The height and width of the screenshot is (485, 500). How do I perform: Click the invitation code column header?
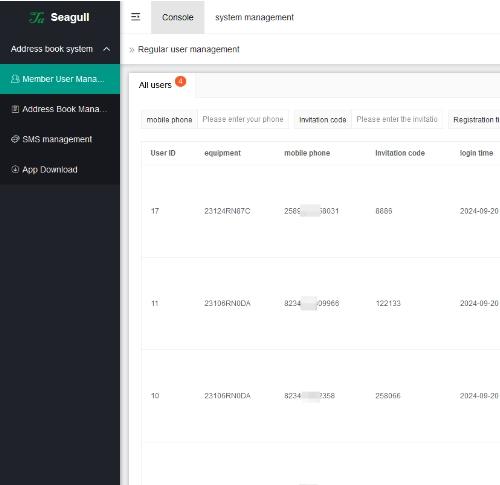click(x=400, y=153)
